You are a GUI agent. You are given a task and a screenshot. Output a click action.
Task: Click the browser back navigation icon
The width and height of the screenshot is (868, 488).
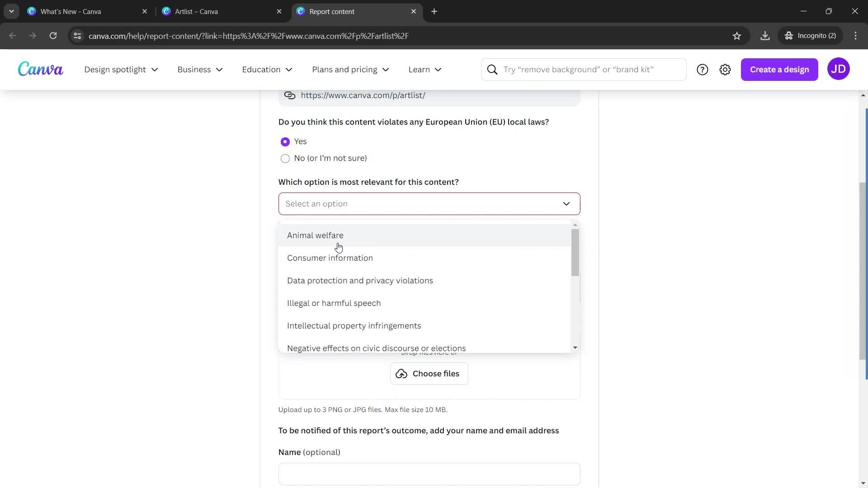pyautogui.click(x=13, y=36)
